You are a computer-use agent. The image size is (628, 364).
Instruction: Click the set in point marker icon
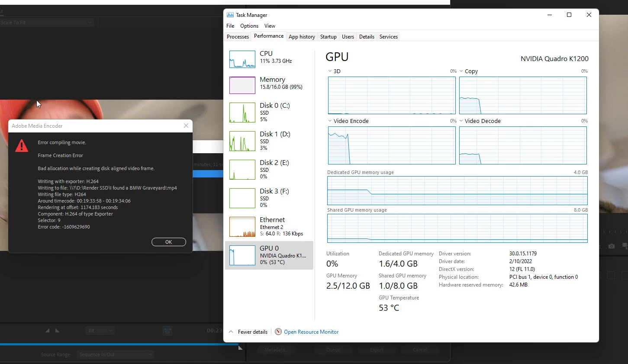48,331
